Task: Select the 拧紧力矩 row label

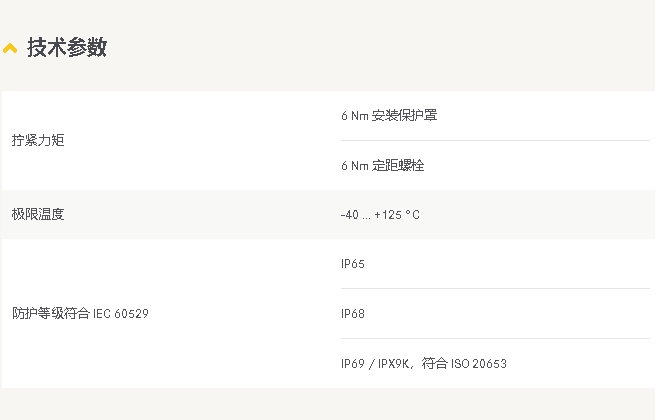Action: tap(38, 140)
